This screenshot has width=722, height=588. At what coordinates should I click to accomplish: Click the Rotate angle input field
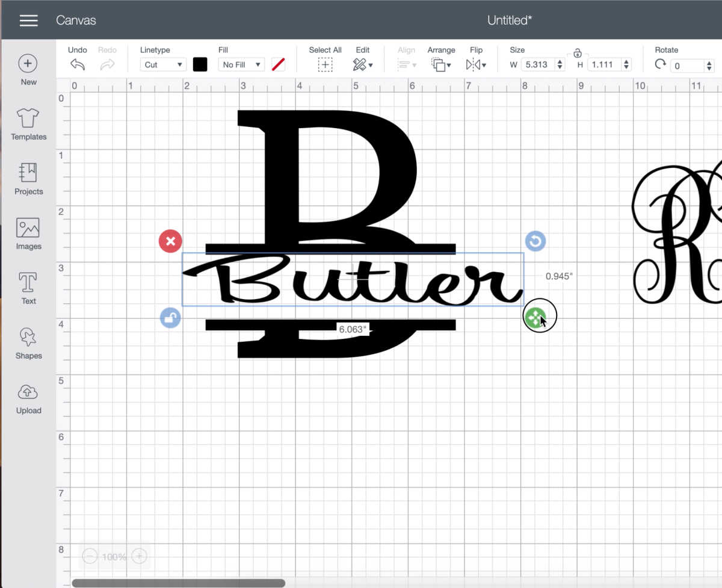click(x=686, y=66)
